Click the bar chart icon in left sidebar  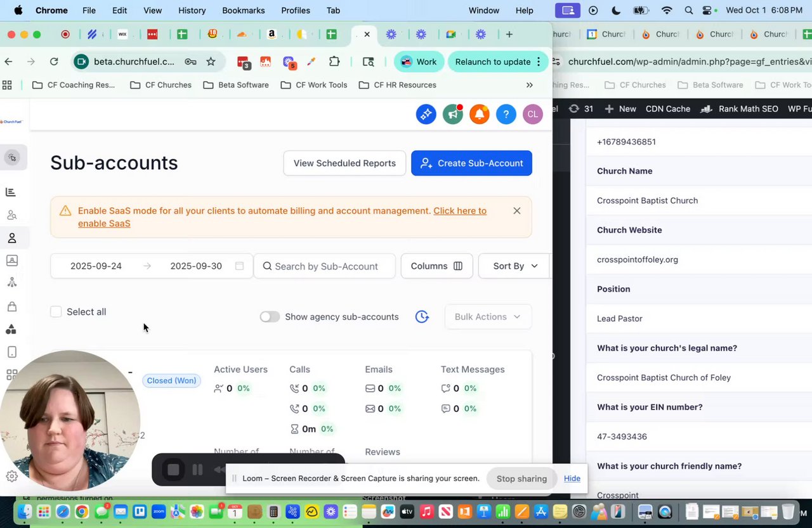pos(11,192)
